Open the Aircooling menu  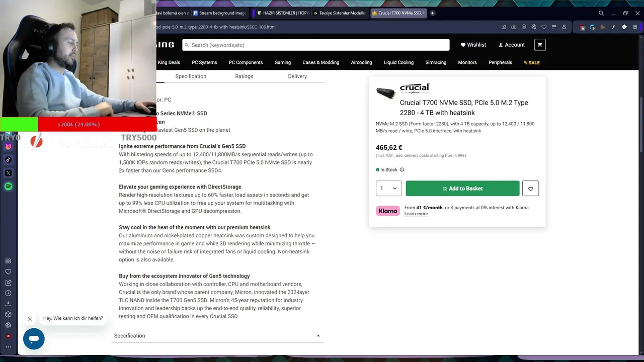pyautogui.click(x=361, y=62)
